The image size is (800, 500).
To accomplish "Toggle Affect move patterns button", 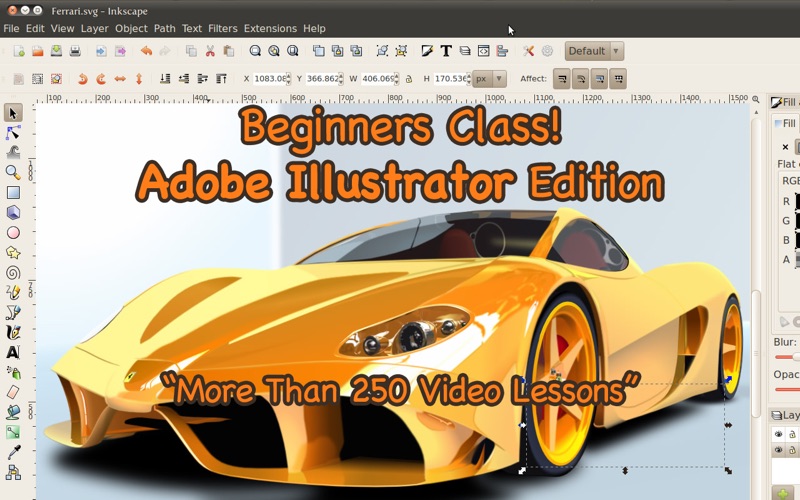I will point(618,79).
